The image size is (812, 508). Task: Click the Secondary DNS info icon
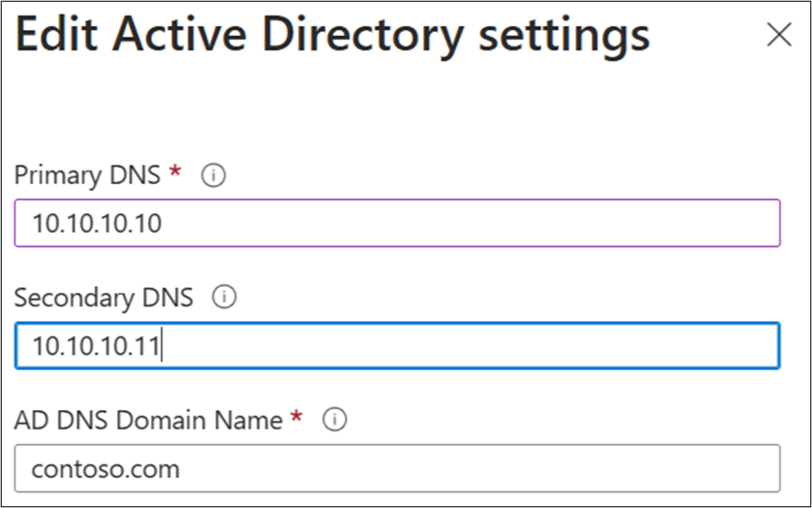tap(224, 298)
